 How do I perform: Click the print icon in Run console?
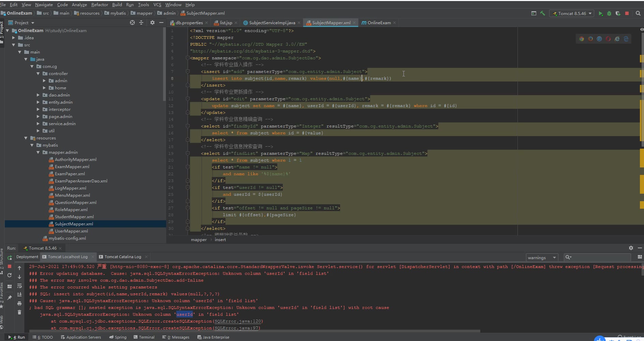pyautogui.click(x=19, y=303)
